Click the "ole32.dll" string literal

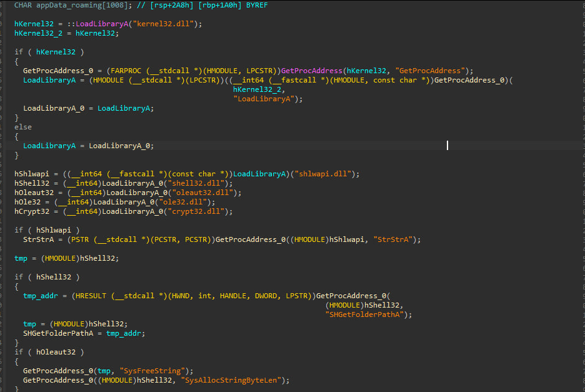183,202
